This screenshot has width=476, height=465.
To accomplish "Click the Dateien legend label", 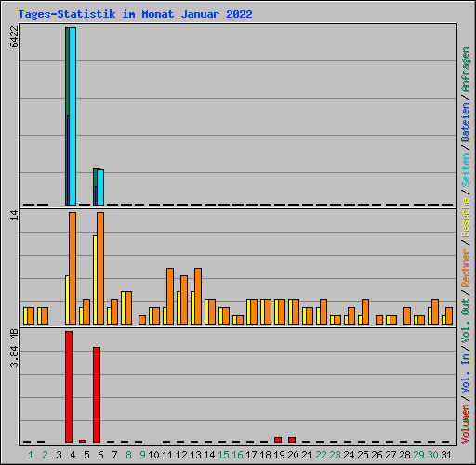I will click(466, 123).
